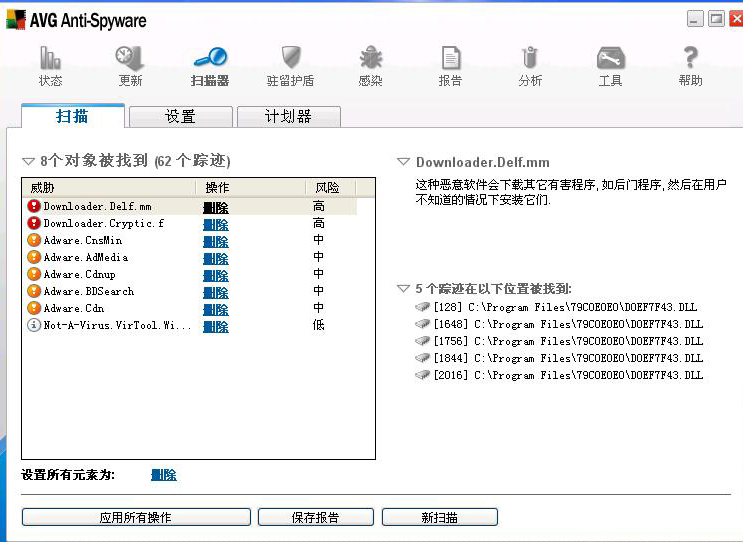The image size is (743, 542).
Task: Sort list by 操作 column header
Action: 250,188
